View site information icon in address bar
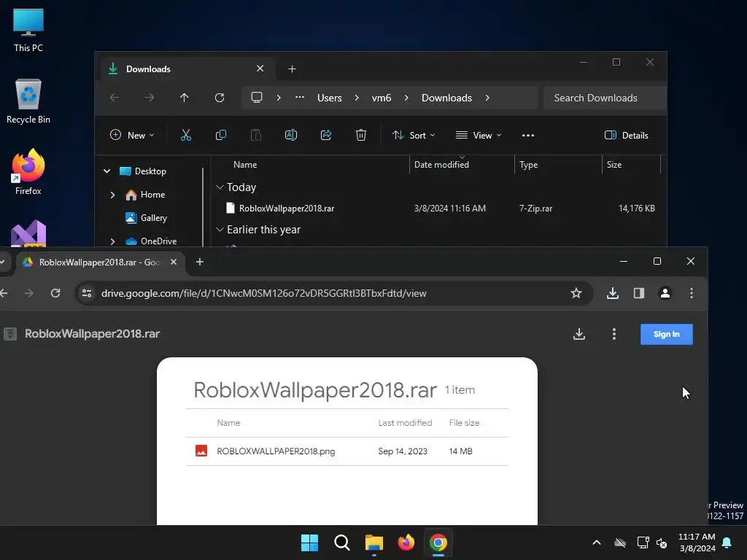 pyautogui.click(x=87, y=293)
